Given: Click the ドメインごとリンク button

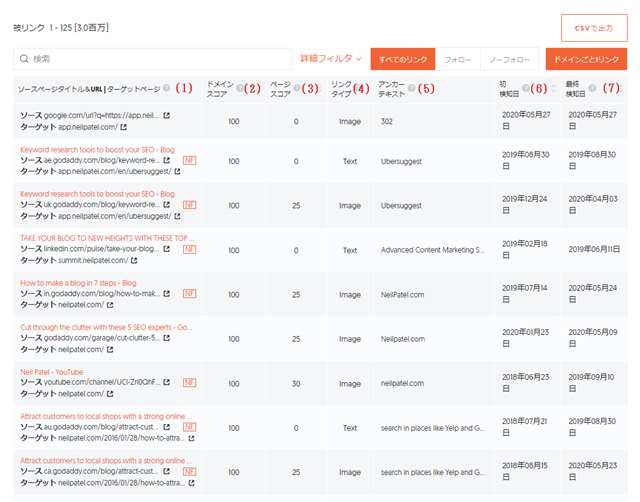Looking at the screenshot, I should coord(586,59).
